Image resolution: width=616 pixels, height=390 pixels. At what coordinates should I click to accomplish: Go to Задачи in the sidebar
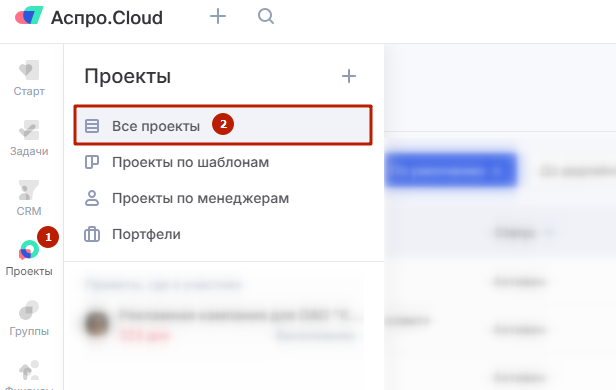29,138
